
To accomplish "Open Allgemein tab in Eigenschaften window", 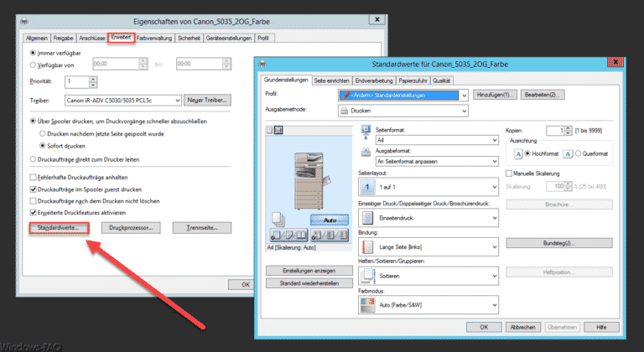I will [x=37, y=39].
